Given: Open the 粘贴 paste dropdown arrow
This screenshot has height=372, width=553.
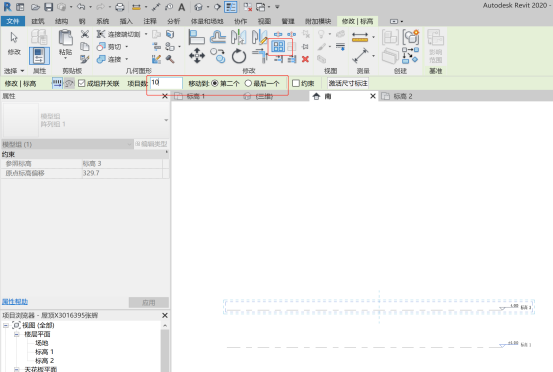Looking at the screenshot, I should (66, 58).
